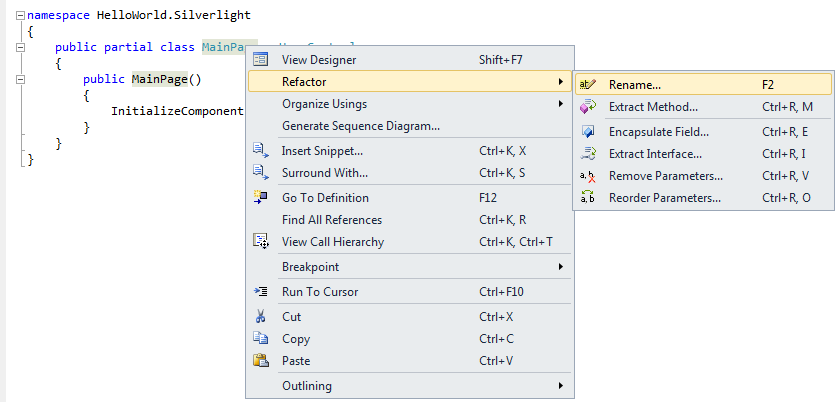Click the Ctrl+K, Ctrl+T shortcut text
839x402 pixels.
(x=516, y=242)
